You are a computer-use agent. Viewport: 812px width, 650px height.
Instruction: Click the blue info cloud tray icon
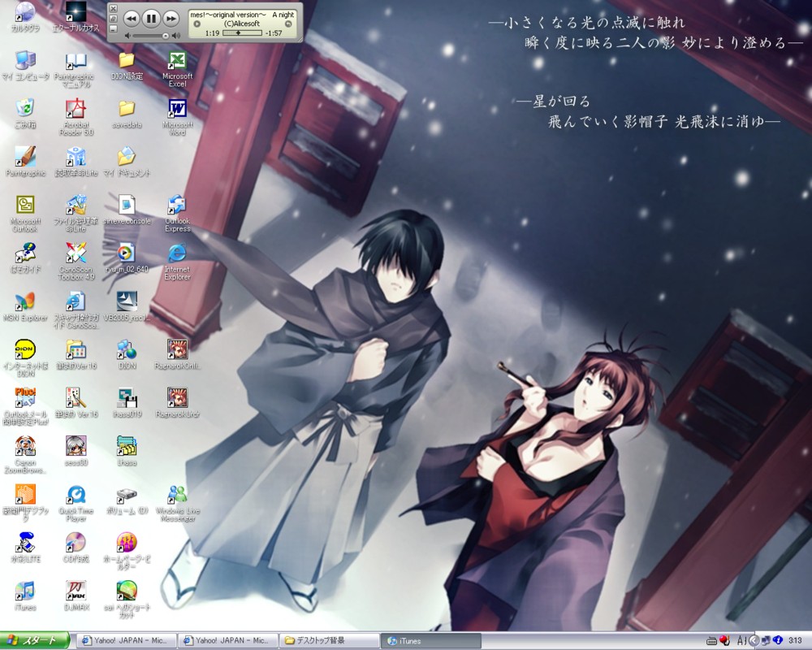(x=777, y=641)
